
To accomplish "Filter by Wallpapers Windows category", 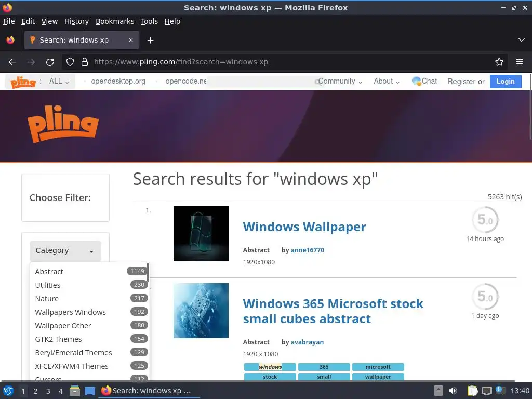I will click(x=89, y=312).
